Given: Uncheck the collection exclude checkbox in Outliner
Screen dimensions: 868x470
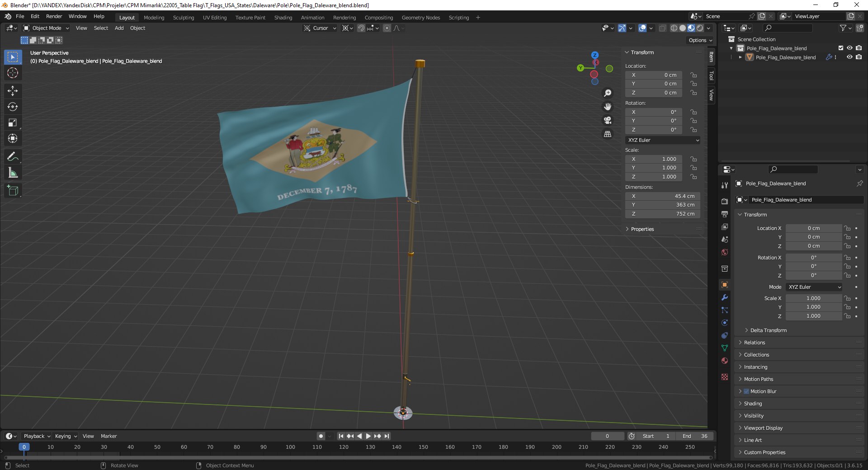Looking at the screenshot, I should [841, 48].
